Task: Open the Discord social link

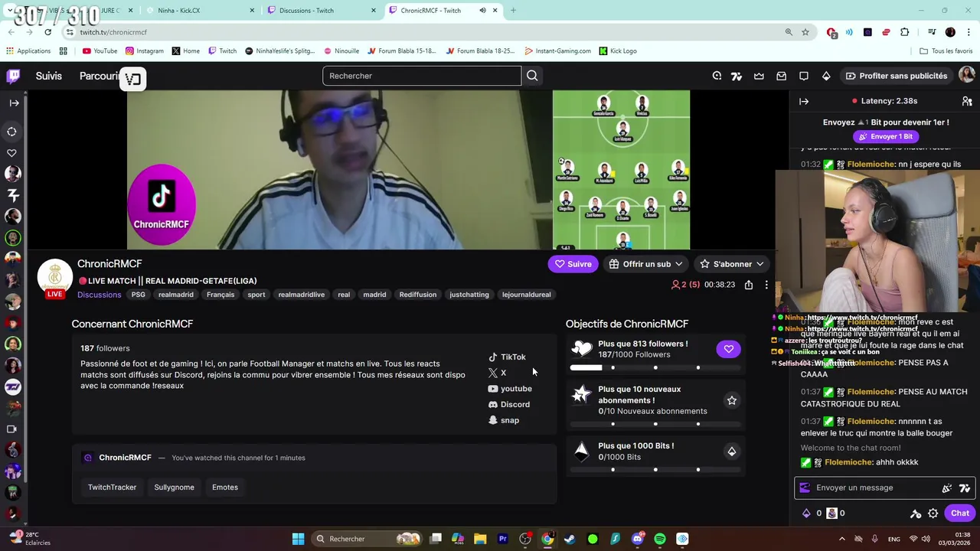Action: pos(509,404)
